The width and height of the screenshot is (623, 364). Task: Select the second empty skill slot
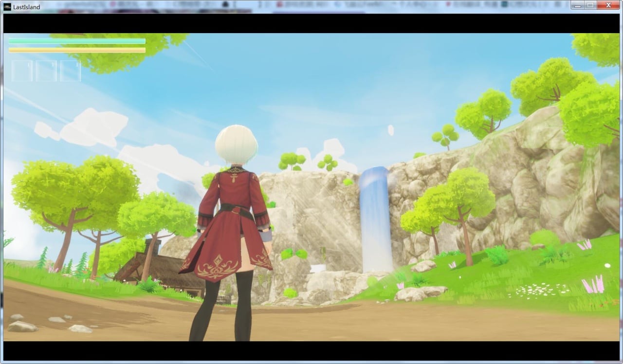tap(46, 71)
